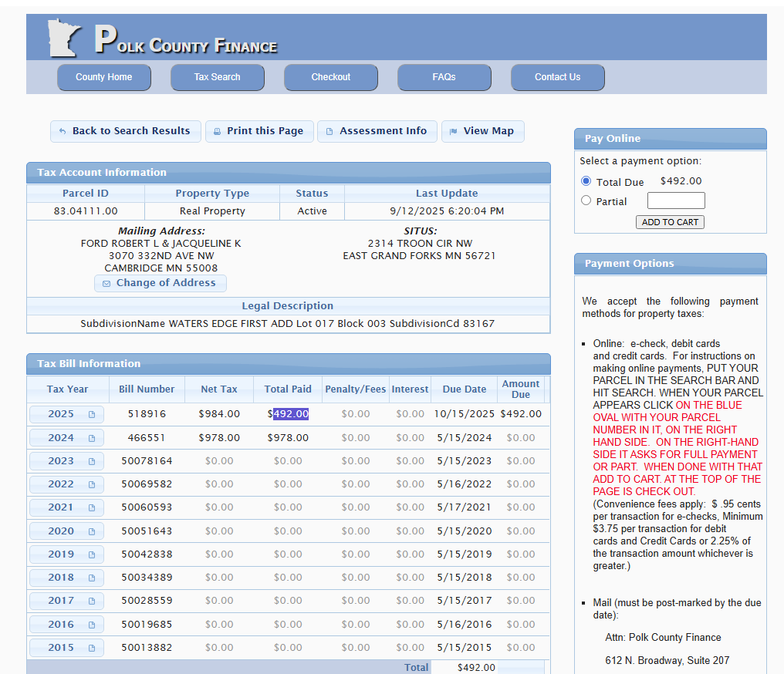
Task: Open the Checkout navigation item
Action: (330, 77)
